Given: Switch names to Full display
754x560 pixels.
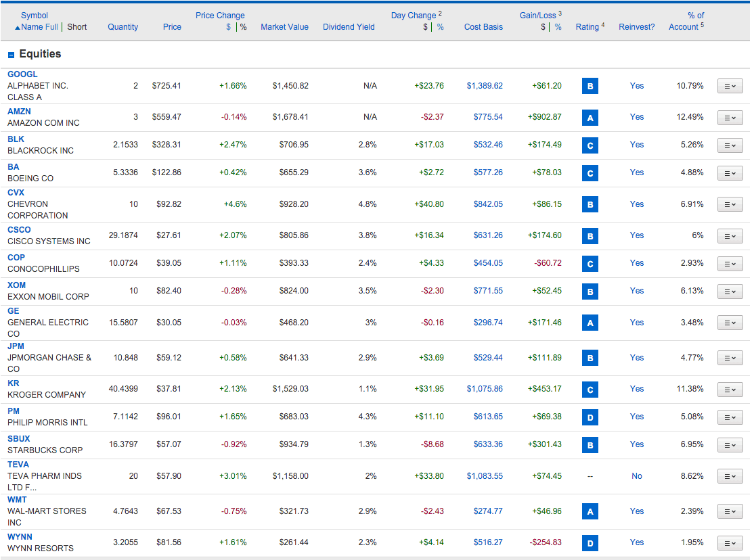Looking at the screenshot, I should (x=52, y=27).
